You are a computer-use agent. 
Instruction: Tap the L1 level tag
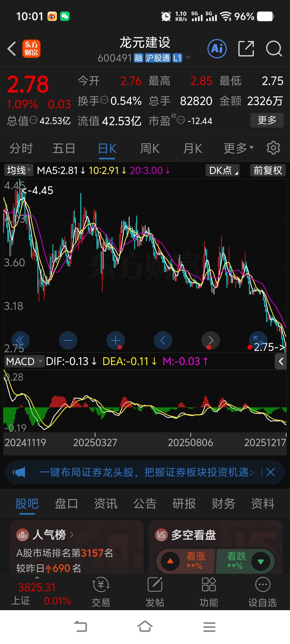[177, 58]
